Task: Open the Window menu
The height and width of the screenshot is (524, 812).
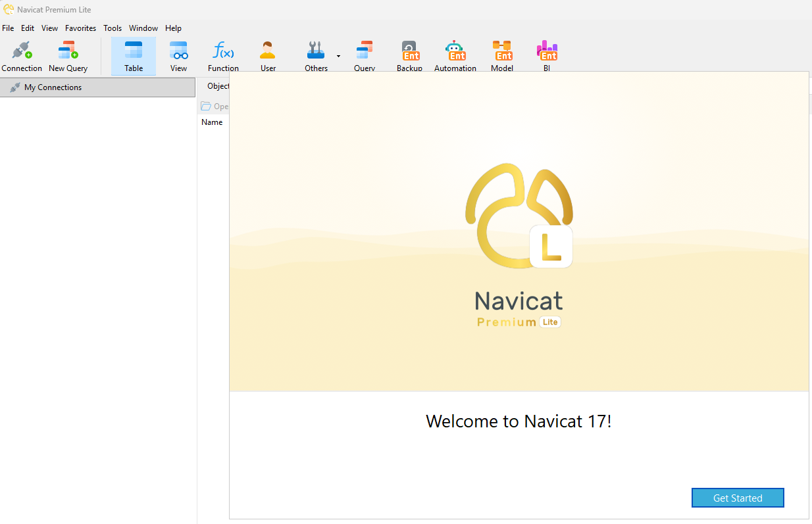Action: tap(143, 28)
